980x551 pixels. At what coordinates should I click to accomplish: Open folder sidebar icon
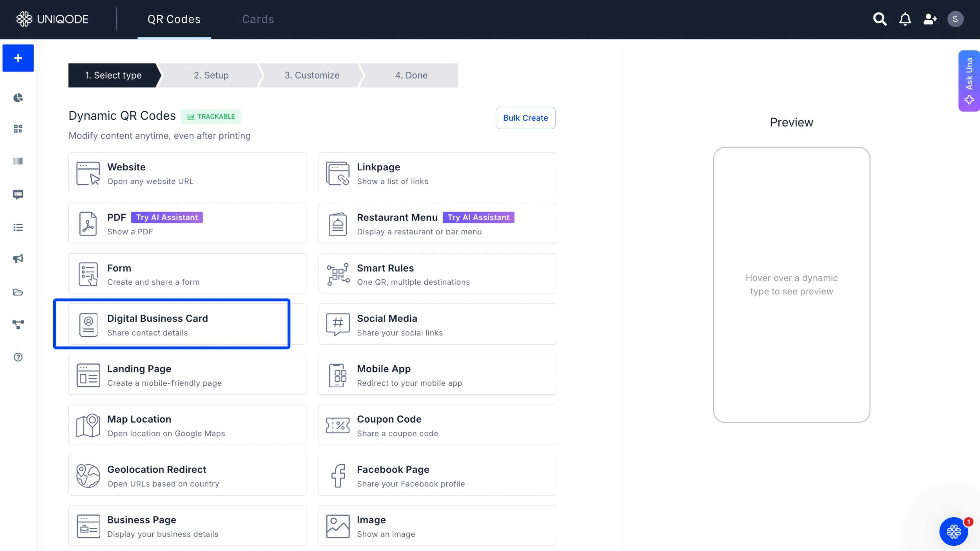(x=18, y=292)
